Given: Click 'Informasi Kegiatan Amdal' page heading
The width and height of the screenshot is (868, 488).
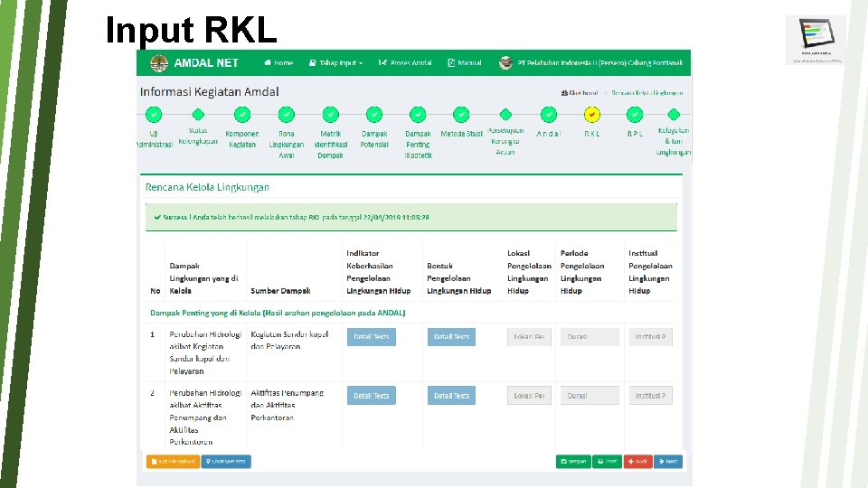Looking at the screenshot, I should pos(209,92).
